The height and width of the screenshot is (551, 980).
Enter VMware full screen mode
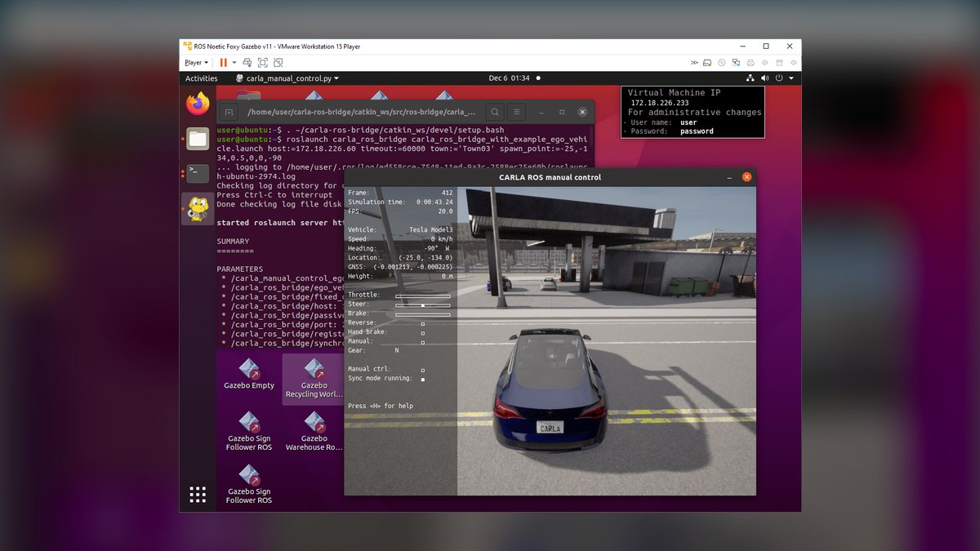coord(263,62)
